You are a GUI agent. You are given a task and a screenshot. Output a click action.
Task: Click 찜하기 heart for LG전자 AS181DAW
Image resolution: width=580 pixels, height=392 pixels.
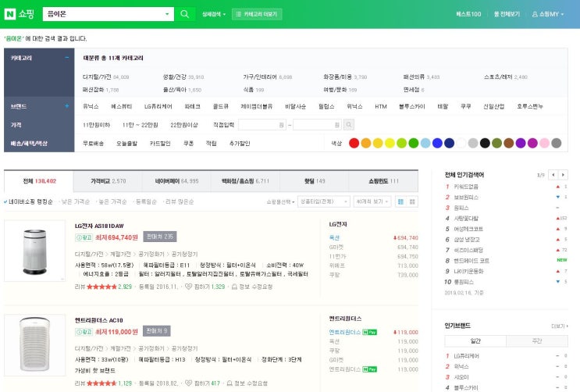point(188,287)
